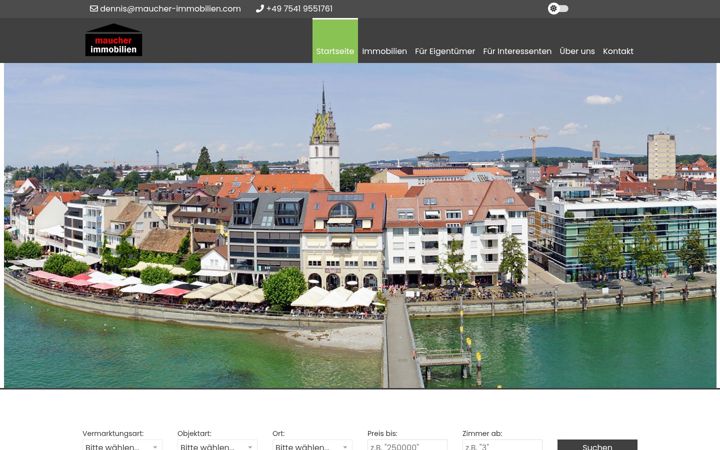Click the Vermarktungsart label text
This screenshot has width=720, height=450.
(x=113, y=433)
